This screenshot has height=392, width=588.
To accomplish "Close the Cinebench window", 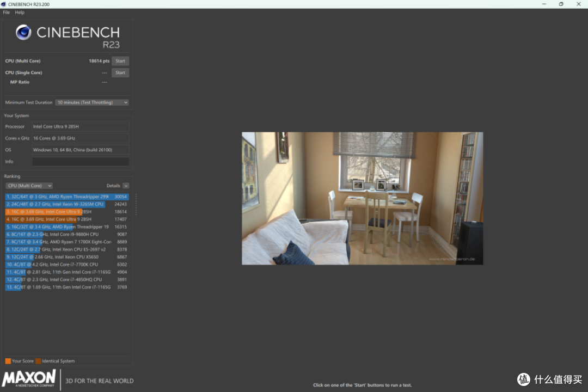I will point(578,4).
